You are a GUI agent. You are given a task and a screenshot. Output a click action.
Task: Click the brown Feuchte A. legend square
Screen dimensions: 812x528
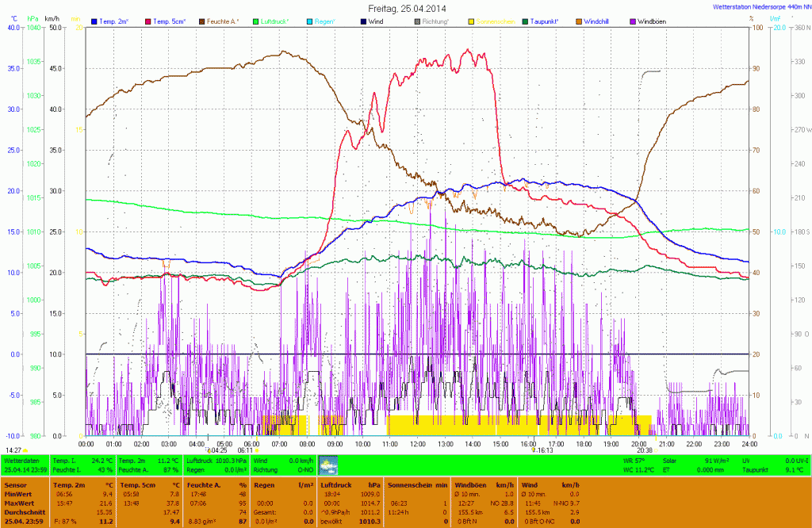click(201, 20)
